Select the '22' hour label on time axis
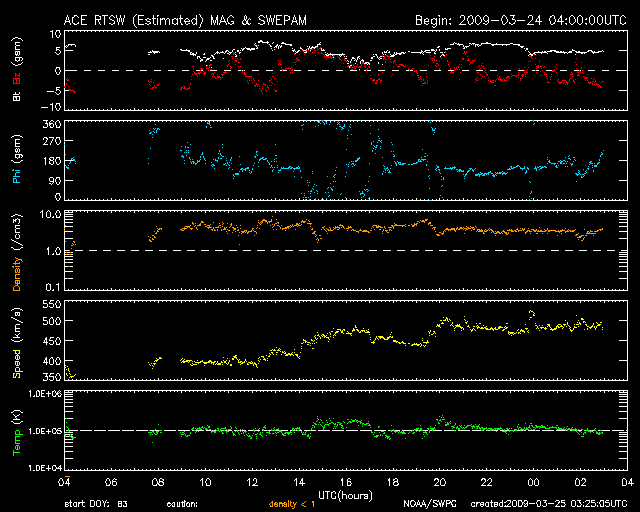The width and height of the screenshot is (640, 512). coord(487,482)
